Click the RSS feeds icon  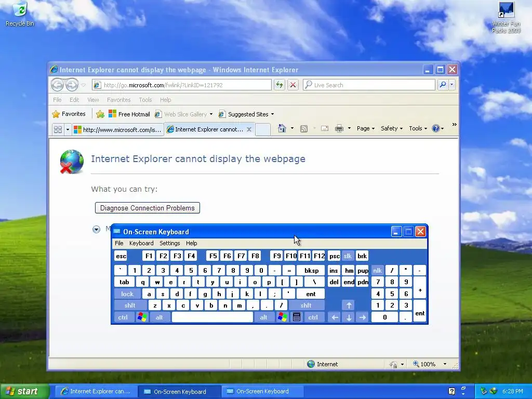[304, 129]
